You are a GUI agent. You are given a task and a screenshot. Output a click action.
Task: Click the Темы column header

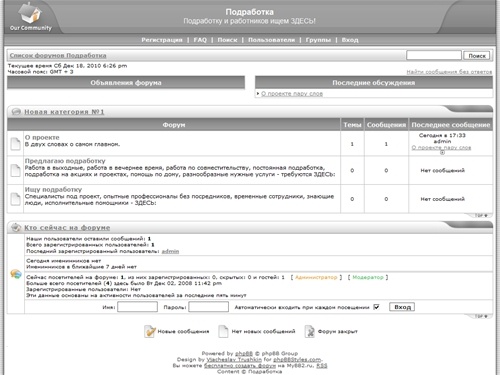(352, 125)
